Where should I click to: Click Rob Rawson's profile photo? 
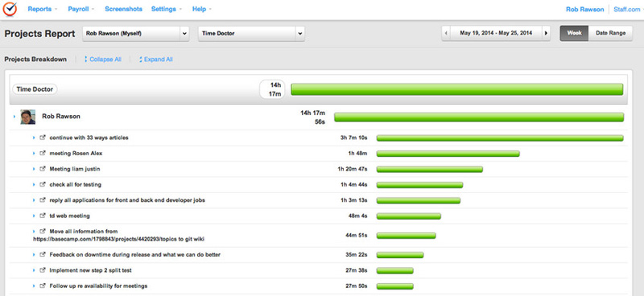(28, 117)
